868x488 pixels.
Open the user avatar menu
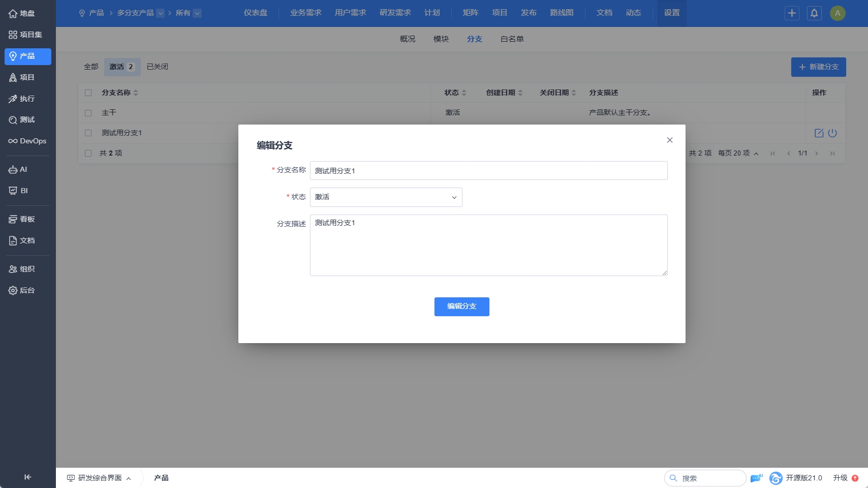tap(838, 13)
